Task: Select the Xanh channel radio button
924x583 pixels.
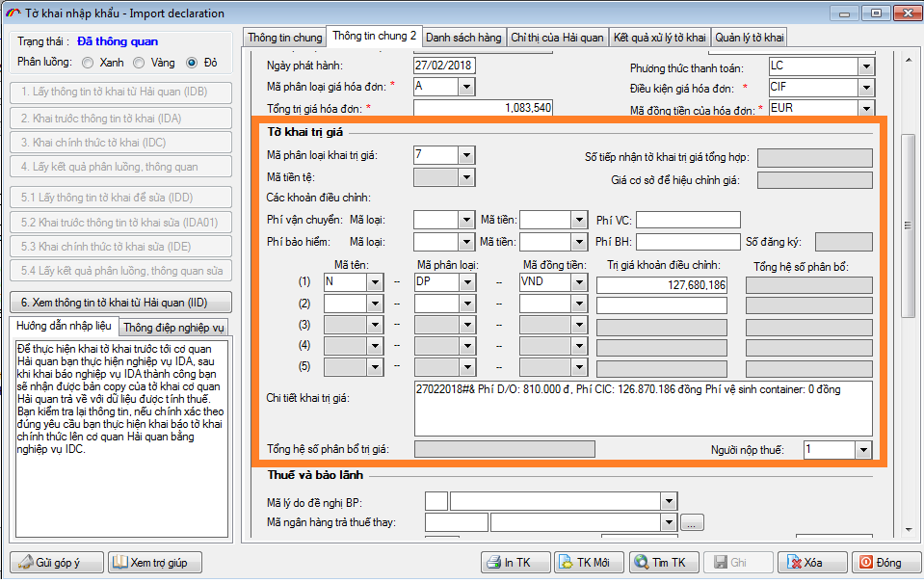Action: pyautogui.click(x=89, y=63)
